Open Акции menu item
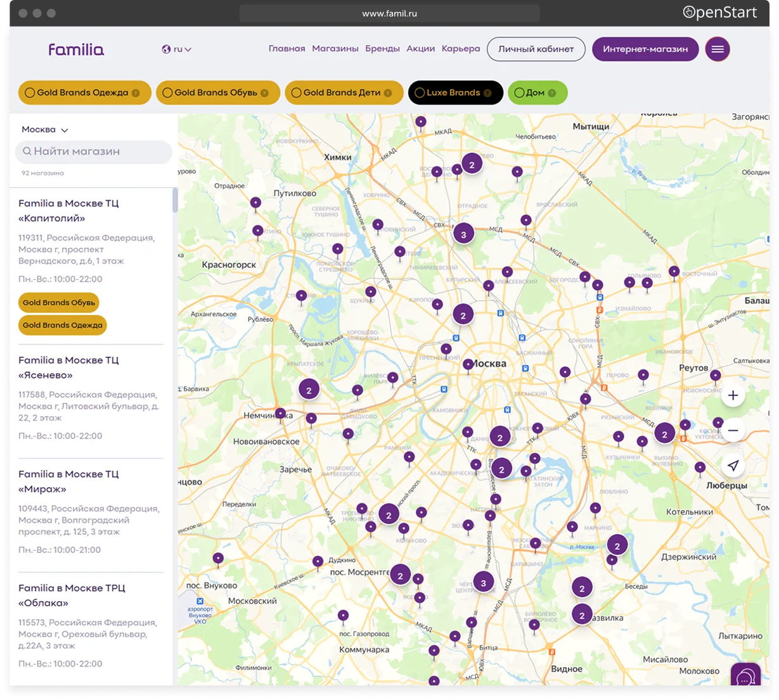Image resolution: width=779 pixels, height=700 pixels. 421,49
